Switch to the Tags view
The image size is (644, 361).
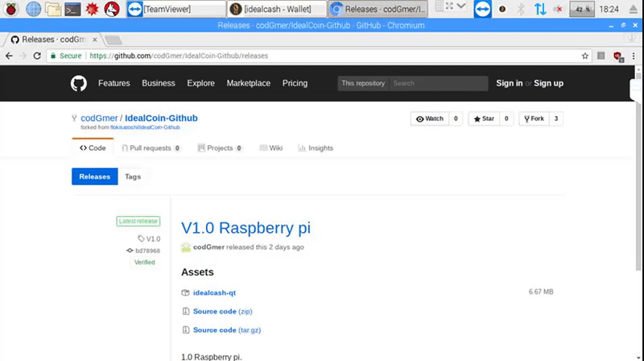(133, 176)
